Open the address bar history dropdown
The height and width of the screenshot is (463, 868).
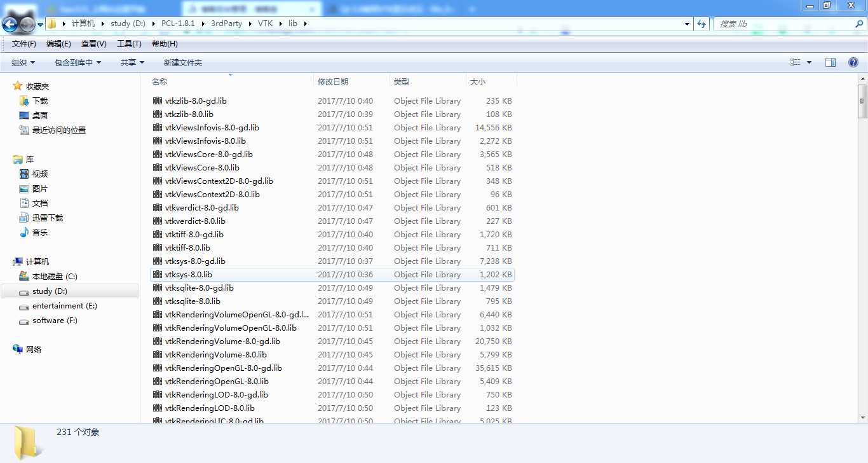coord(688,24)
